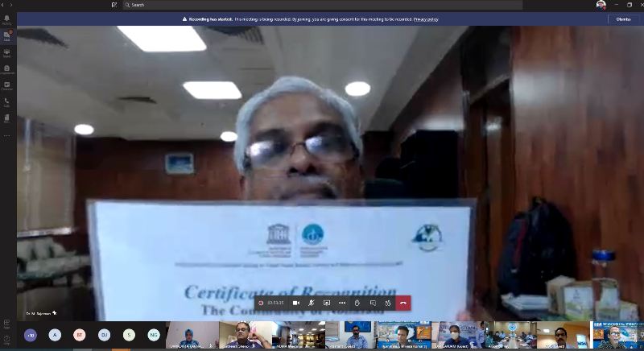This screenshot has height=351, width=644.
Task: Open the Activity bell in sidebar
Action: click(x=7, y=19)
